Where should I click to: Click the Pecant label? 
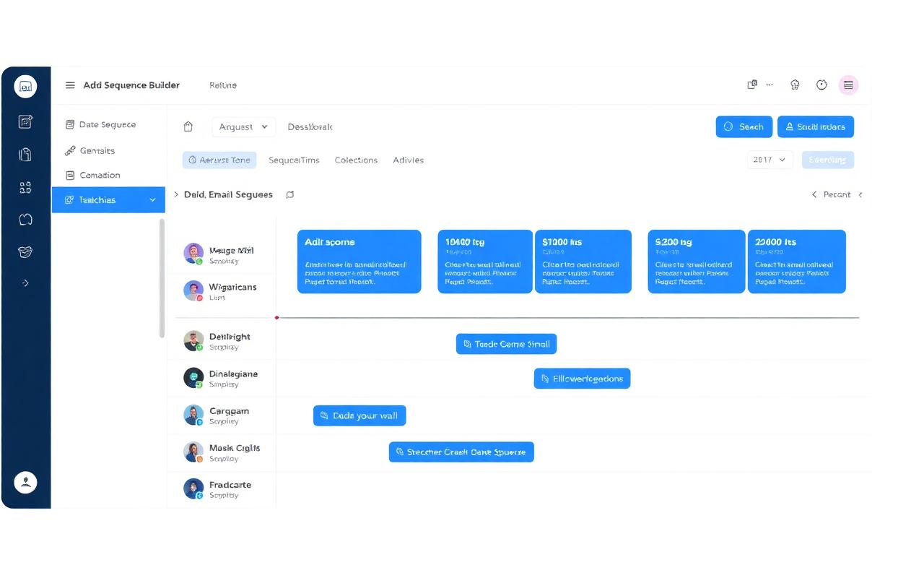pyautogui.click(x=837, y=194)
